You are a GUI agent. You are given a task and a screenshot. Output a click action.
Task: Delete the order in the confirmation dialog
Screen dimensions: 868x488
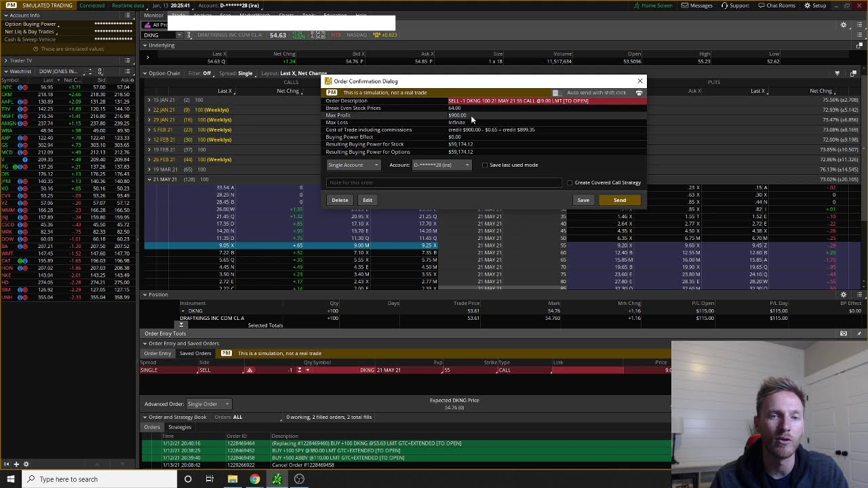coord(340,200)
